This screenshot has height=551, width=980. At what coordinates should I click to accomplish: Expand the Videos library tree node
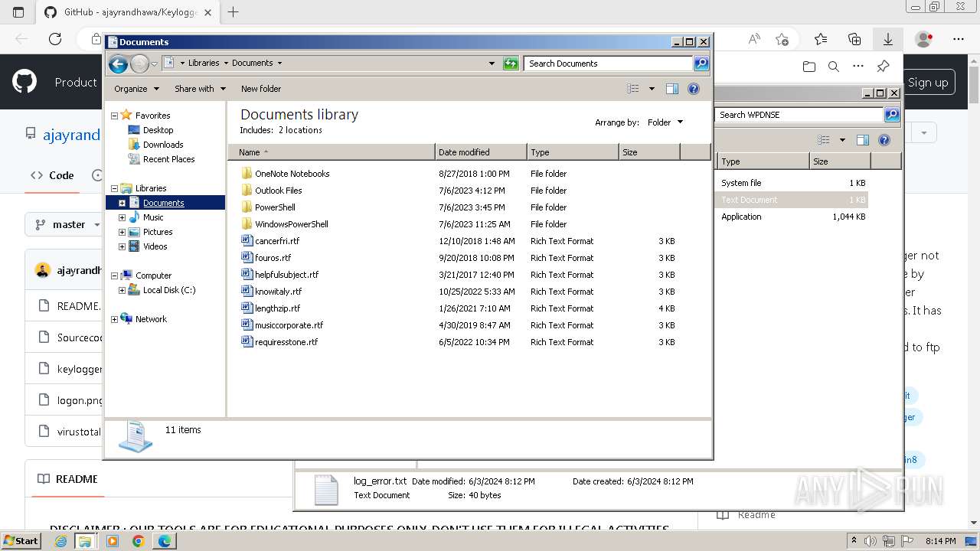(x=122, y=246)
